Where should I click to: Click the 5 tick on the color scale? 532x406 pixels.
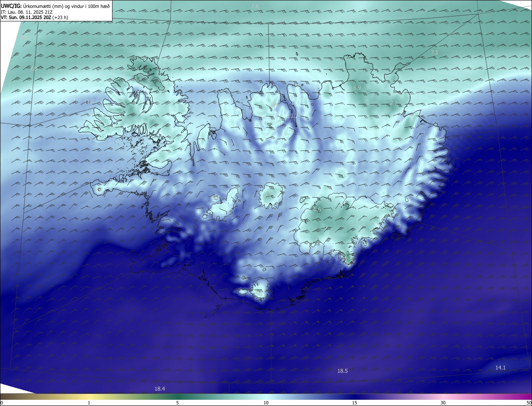[177, 403]
